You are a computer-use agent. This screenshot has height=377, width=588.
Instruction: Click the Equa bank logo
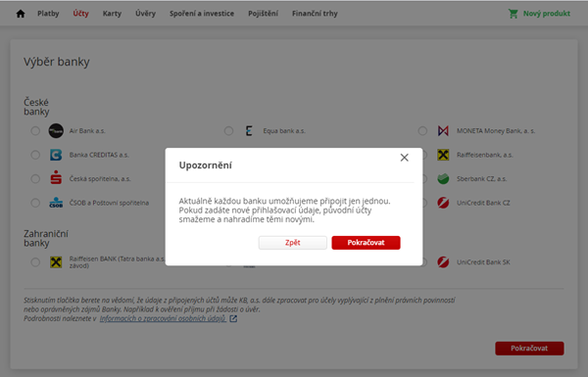coord(249,131)
